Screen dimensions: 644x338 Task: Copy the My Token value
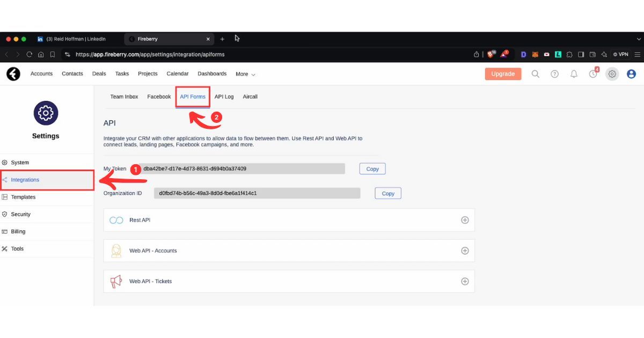point(372,168)
